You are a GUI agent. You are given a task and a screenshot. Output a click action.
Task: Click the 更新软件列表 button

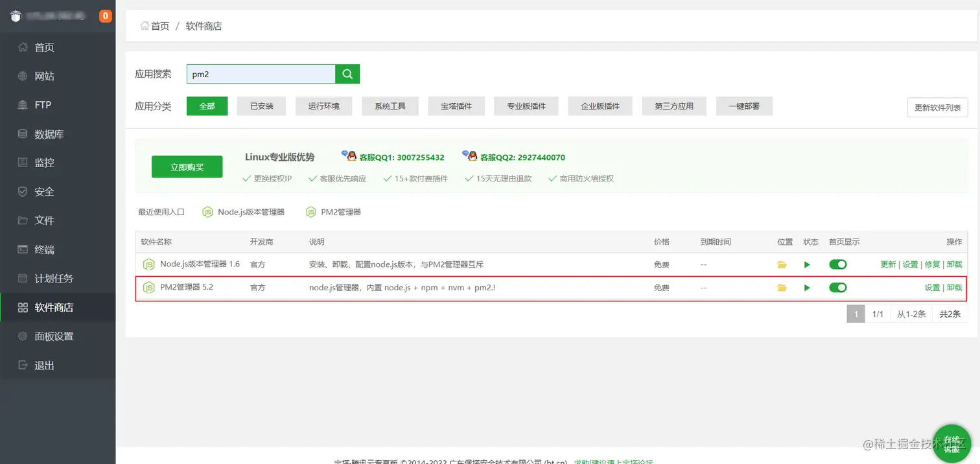point(937,108)
